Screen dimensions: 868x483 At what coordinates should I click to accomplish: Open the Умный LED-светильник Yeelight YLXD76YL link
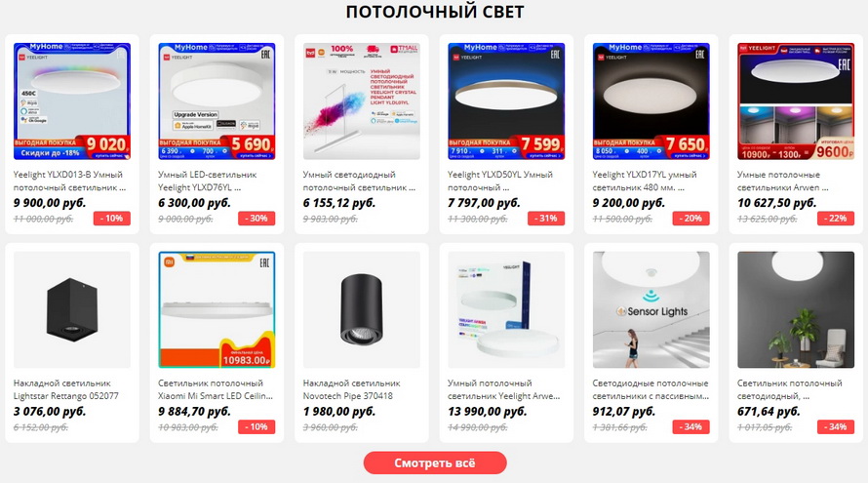tap(208, 181)
